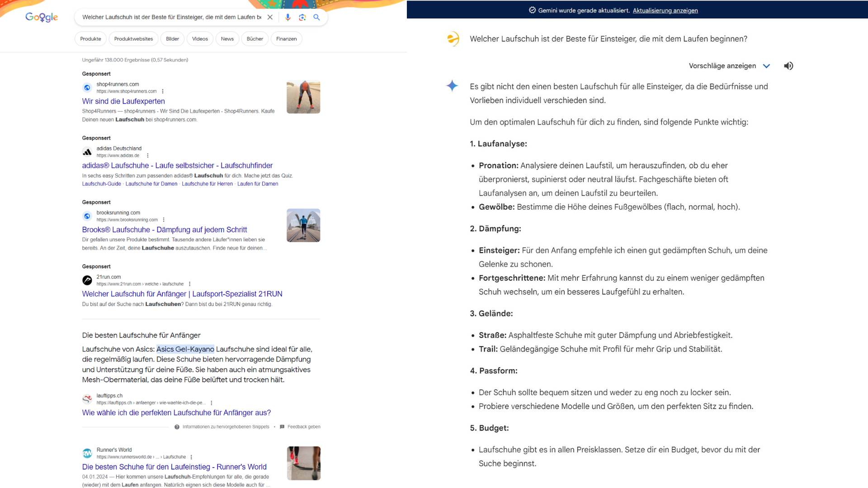The height and width of the screenshot is (488, 868).
Task: Click the Google logo
Action: (x=42, y=17)
